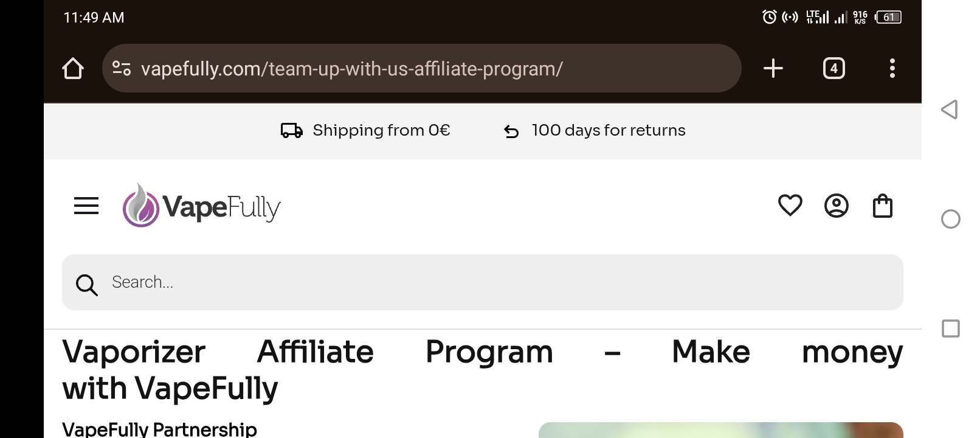
Task: Open the shopping bag cart
Action: [x=882, y=206]
